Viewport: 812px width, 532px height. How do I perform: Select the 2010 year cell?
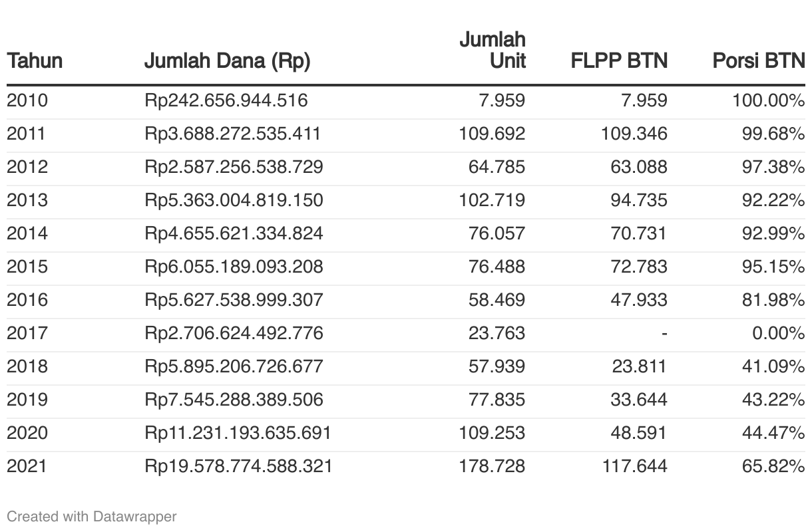coord(27,101)
